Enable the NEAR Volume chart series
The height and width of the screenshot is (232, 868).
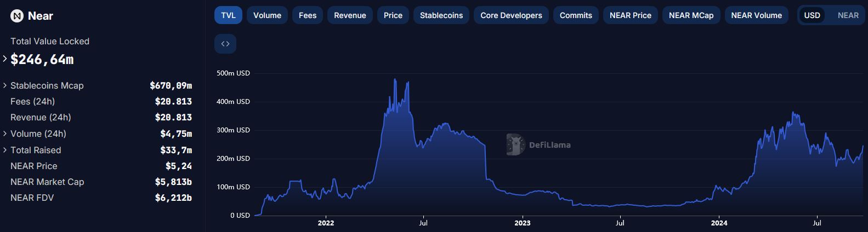click(757, 15)
